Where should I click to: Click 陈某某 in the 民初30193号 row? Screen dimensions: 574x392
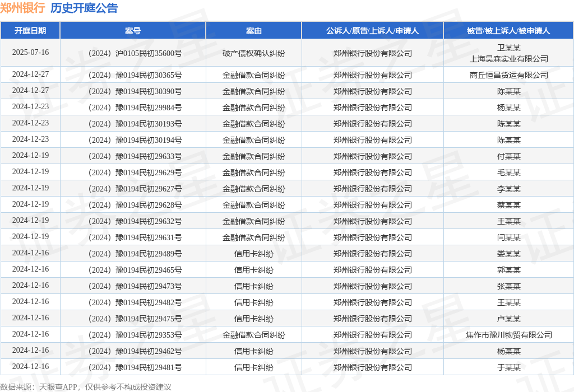[x=509, y=124]
